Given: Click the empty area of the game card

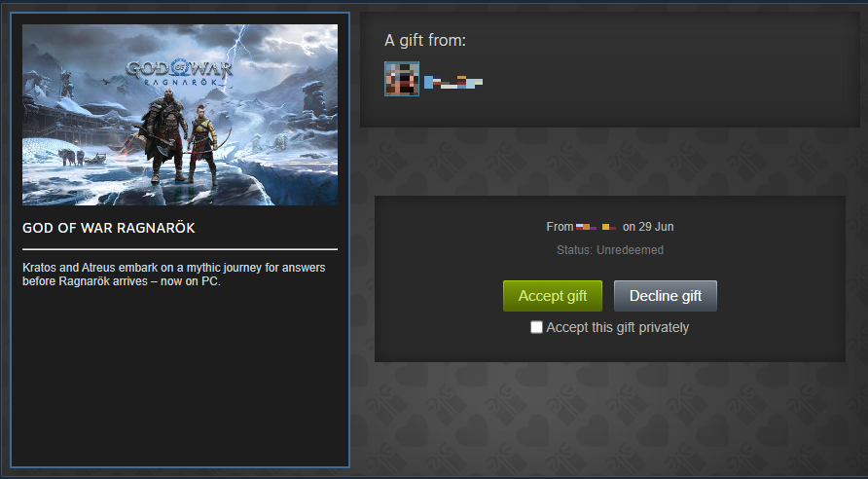Looking at the screenshot, I should tap(180, 377).
